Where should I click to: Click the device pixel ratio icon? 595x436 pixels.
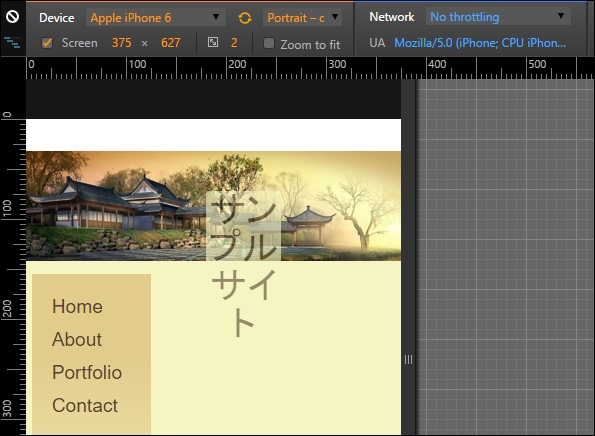(213, 42)
